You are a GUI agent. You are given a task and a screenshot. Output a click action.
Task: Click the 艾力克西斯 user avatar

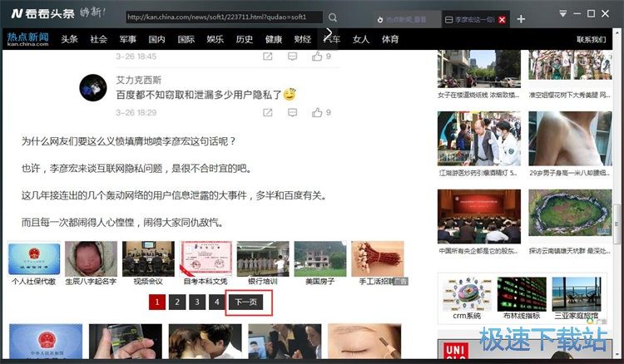point(93,87)
